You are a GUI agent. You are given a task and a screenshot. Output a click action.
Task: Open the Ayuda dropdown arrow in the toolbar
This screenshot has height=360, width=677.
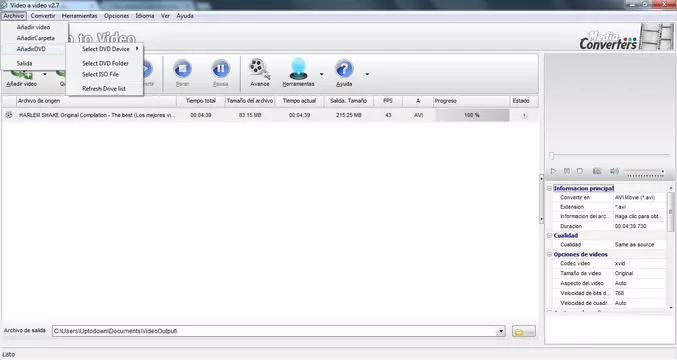367,74
